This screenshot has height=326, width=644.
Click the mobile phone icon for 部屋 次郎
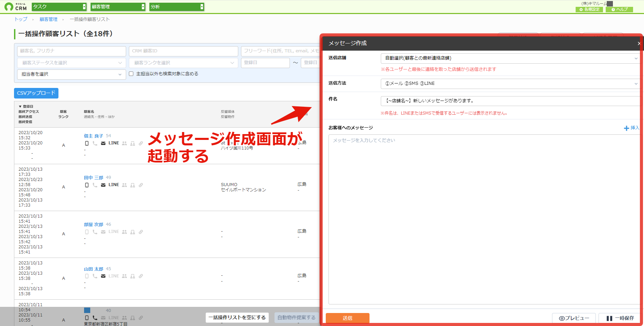(x=87, y=232)
